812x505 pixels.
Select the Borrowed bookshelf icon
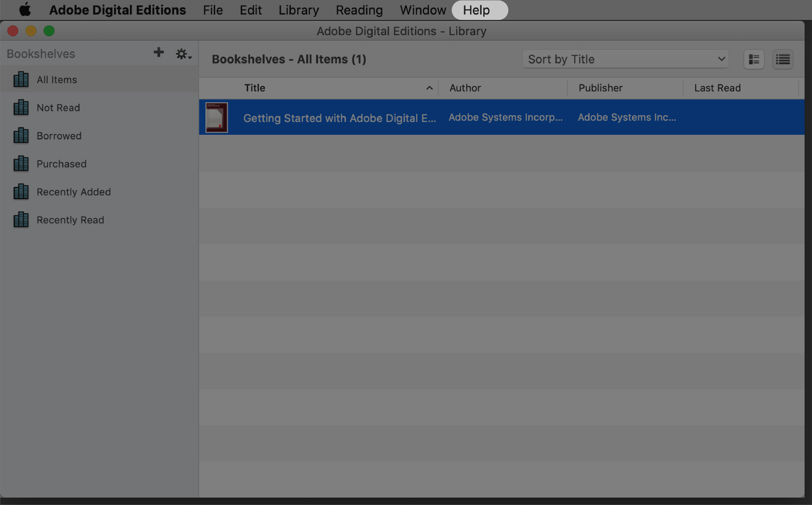pos(20,135)
